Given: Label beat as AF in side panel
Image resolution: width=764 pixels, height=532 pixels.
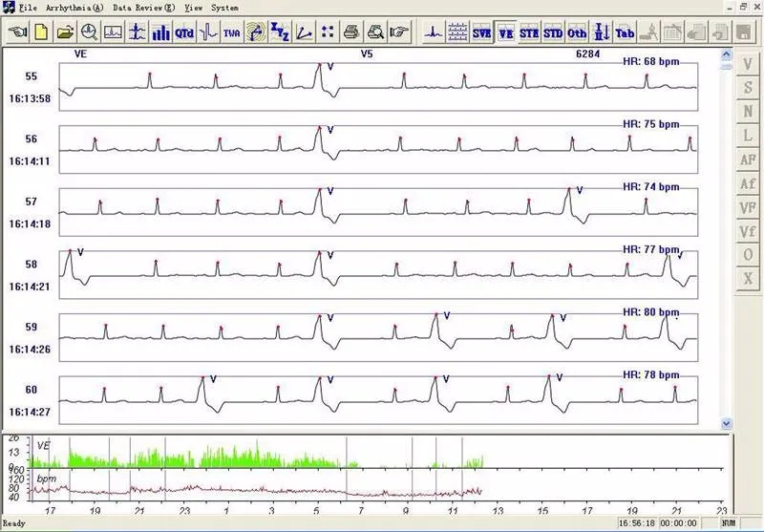Looking at the screenshot, I should [748, 160].
